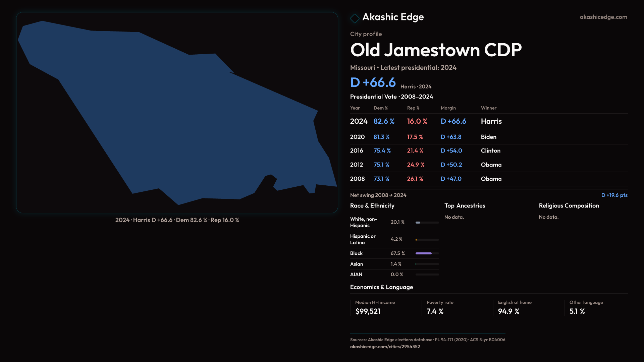Select the 2024 Harris results row
Viewport: 644px width, 362px height.
tap(488, 121)
